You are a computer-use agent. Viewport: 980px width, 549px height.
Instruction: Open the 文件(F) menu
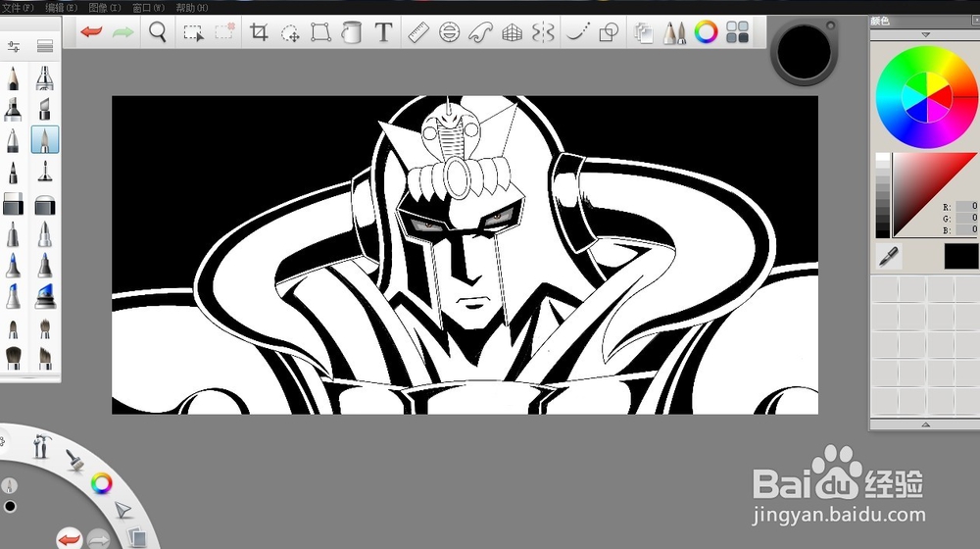pos(18,8)
